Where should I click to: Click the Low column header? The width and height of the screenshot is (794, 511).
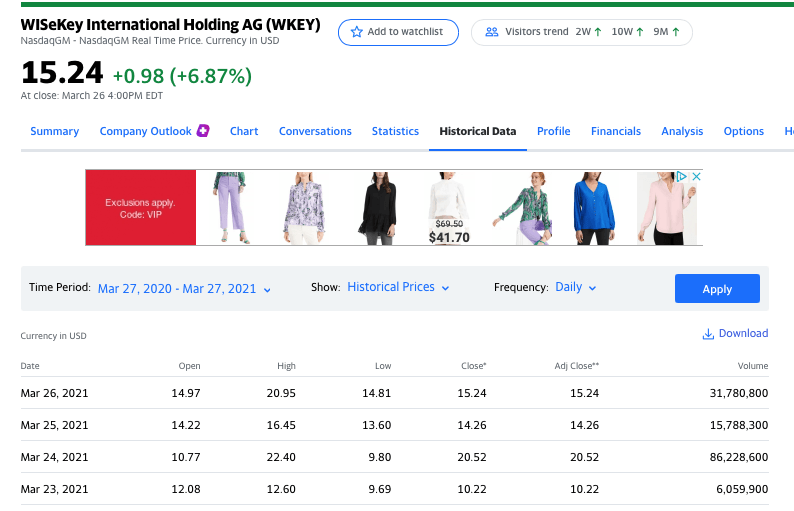click(x=383, y=366)
